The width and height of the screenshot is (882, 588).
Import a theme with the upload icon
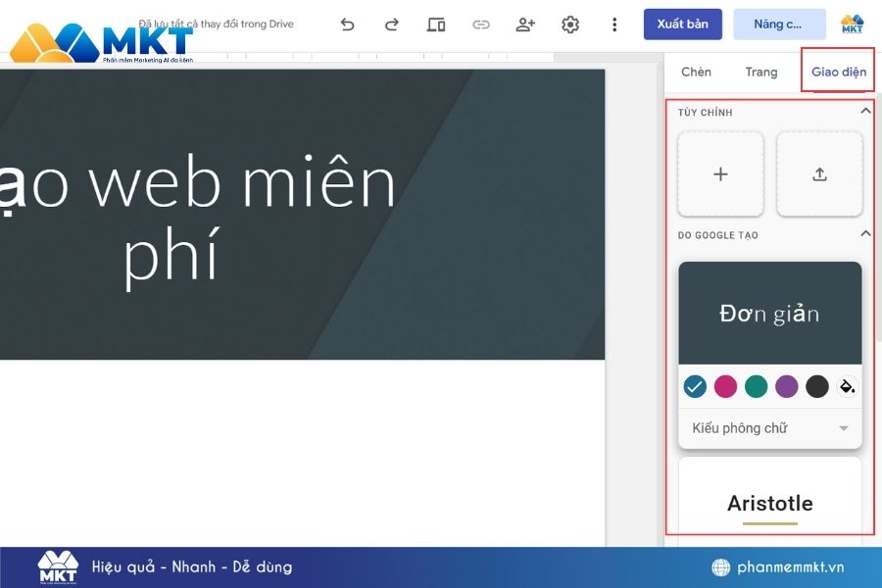pos(819,174)
